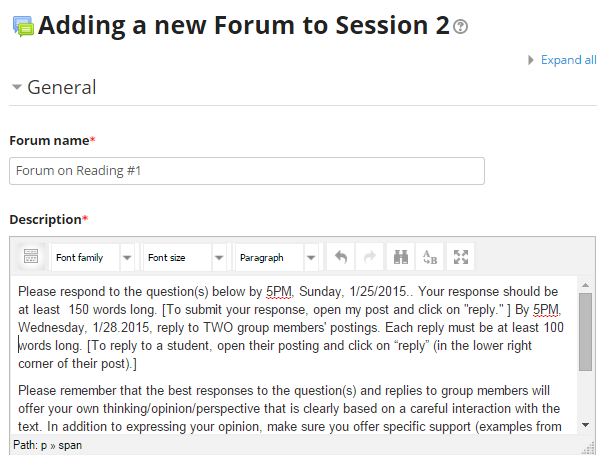Click the redo arrow icon
Screen dimensions: 608x467
(x=370, y=257)
